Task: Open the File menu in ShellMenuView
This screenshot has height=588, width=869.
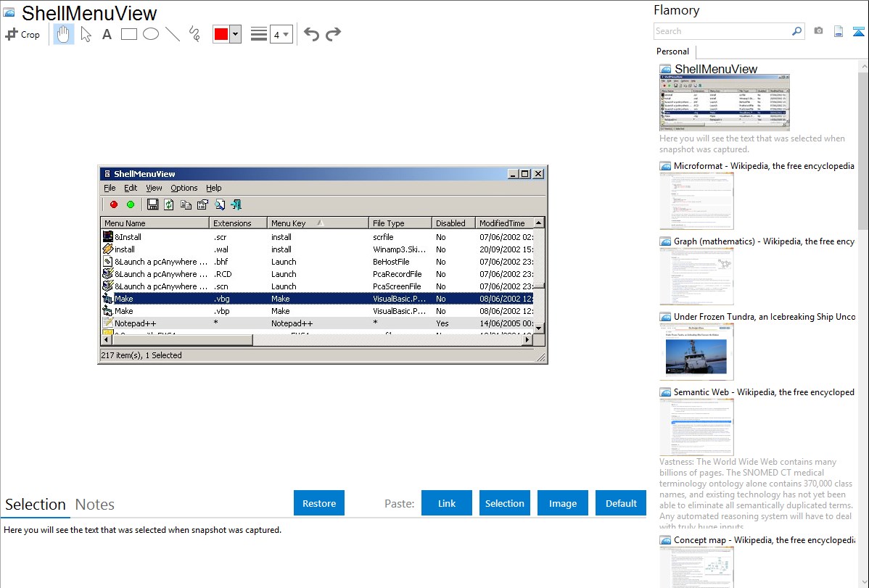Action: [110, 188]
